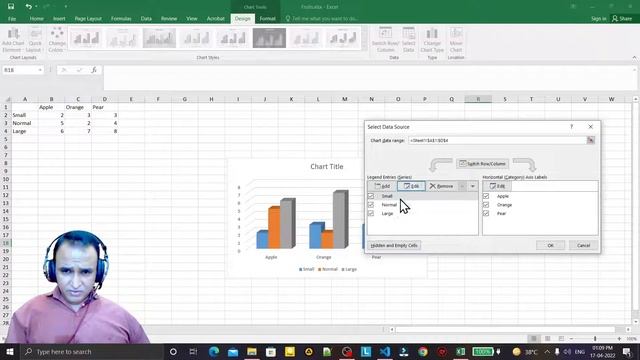Click Move Down arrow for series
This screenshot has height=360, width=640.
click(x=473, y=186)
